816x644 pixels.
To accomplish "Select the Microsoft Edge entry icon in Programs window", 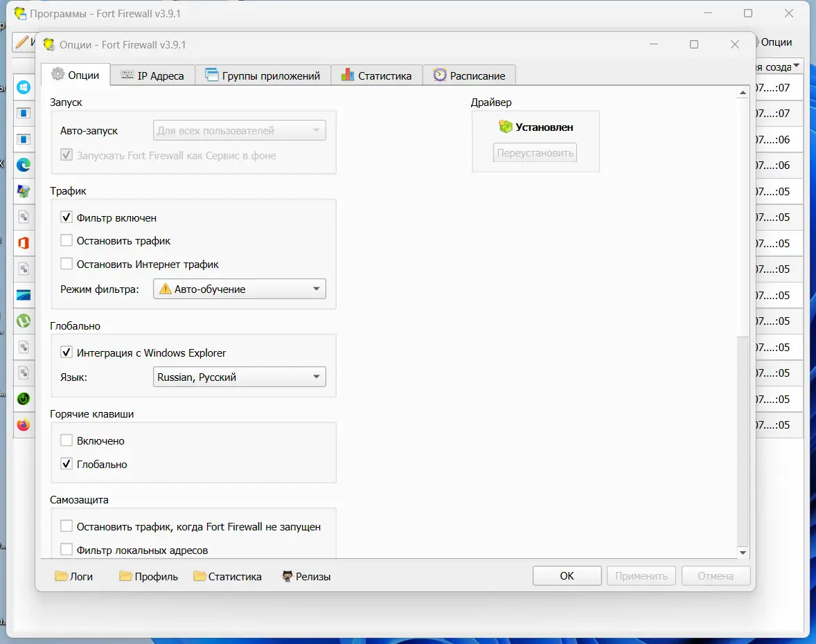I will coord(24,166).
